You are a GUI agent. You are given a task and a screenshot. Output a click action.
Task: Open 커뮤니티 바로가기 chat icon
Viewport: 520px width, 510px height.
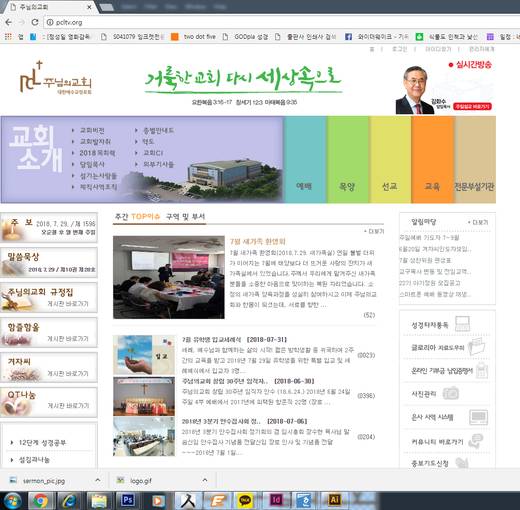[x=476, y=441]
